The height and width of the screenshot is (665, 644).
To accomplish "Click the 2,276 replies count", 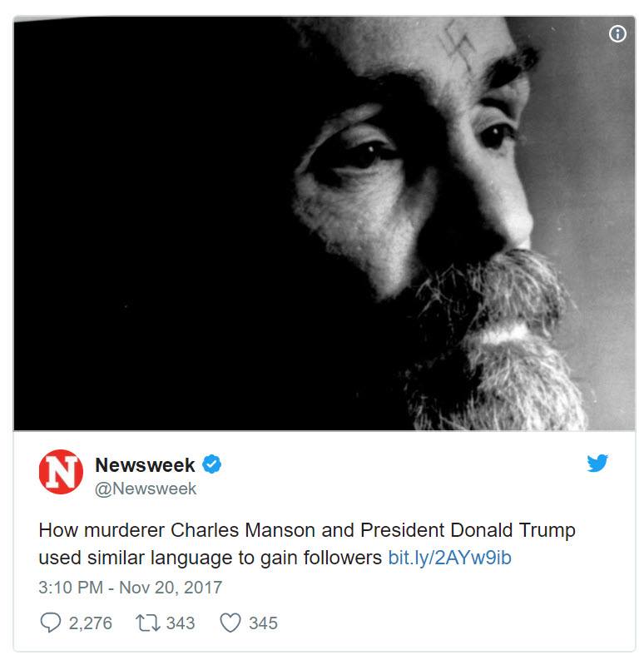I will 91,623.
